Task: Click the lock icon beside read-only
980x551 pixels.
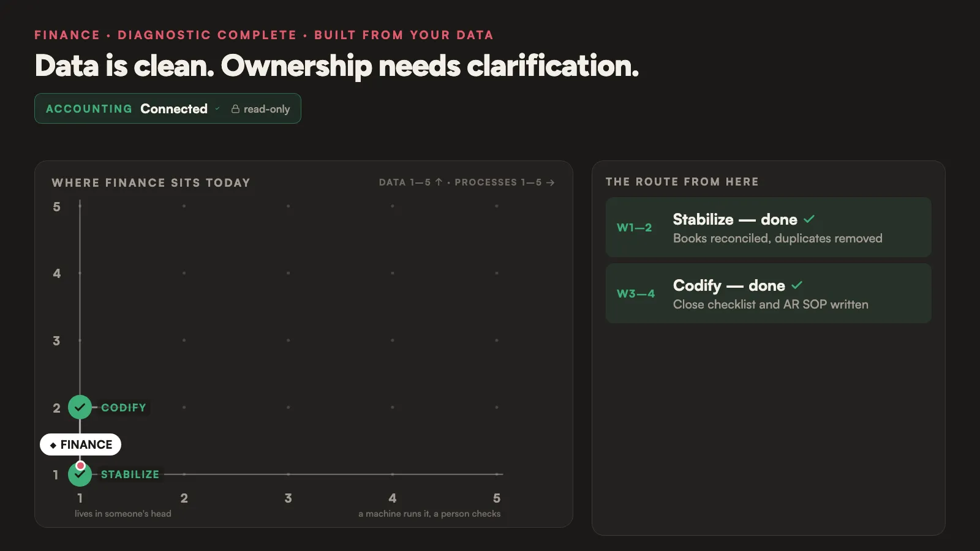Action: (235, 109)
